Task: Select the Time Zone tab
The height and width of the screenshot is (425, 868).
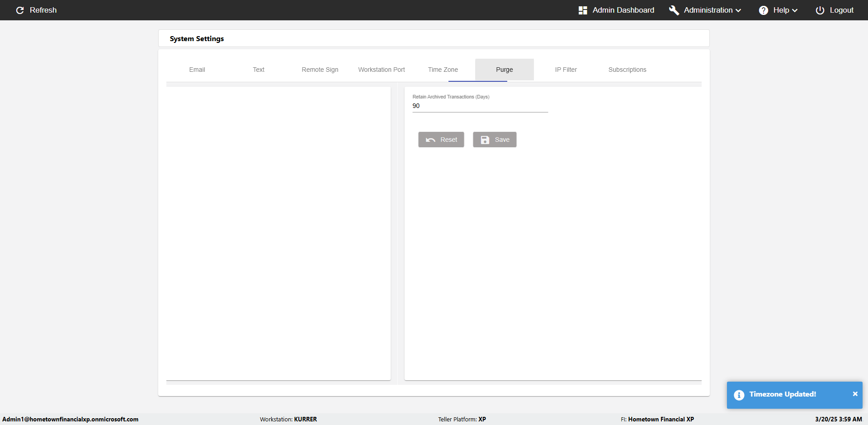Action: 443,70
